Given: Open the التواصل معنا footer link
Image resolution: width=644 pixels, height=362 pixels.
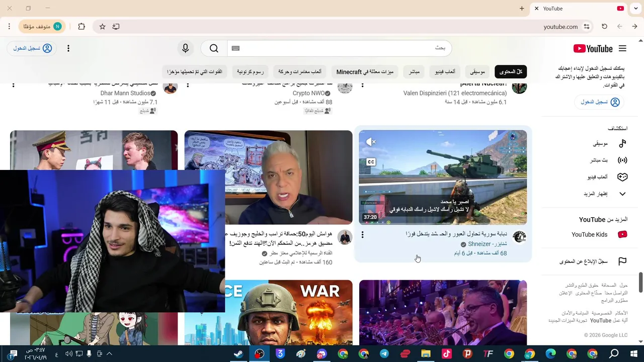Looking at the screenshot, I should pyautogui.click(x=615, y=293).
